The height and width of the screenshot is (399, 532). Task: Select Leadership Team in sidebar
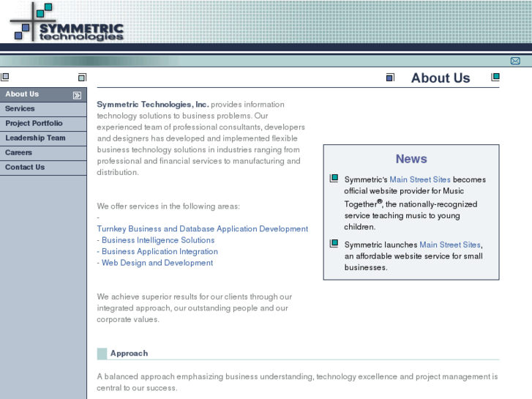point(43,138)
